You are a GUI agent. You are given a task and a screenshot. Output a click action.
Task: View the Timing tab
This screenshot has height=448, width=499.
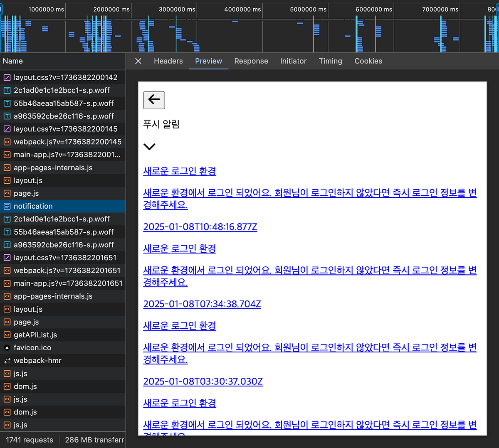[x=330, y=61]
